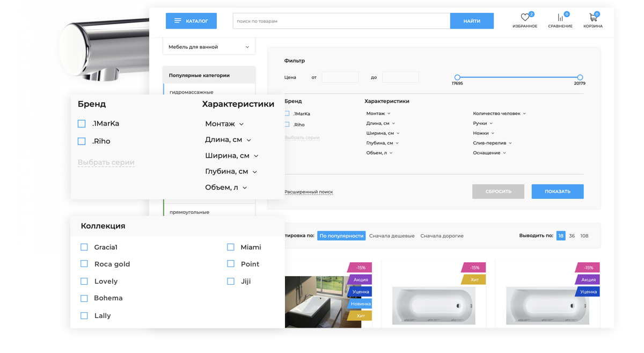Open the Favorites heart icon
This screenshot has height=353, width=644.
click(x=524, y=18)
